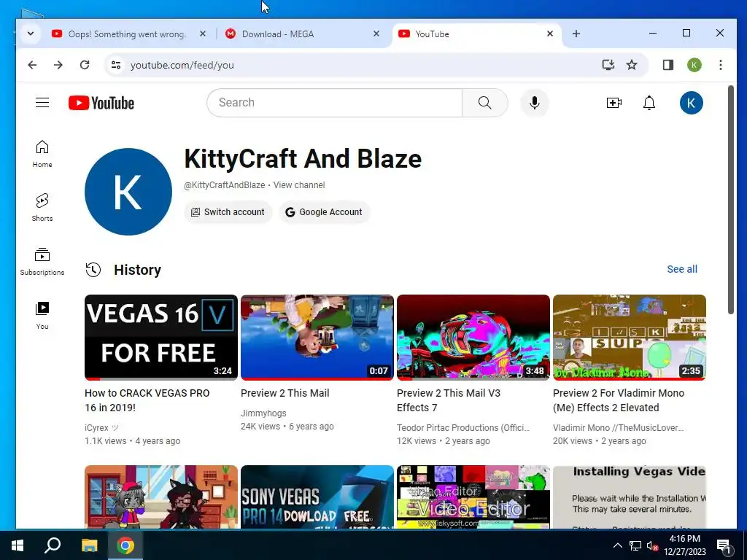This screenshot has width=747, height=560.
Task: Open the notifications bell
Action: [649, 102]
